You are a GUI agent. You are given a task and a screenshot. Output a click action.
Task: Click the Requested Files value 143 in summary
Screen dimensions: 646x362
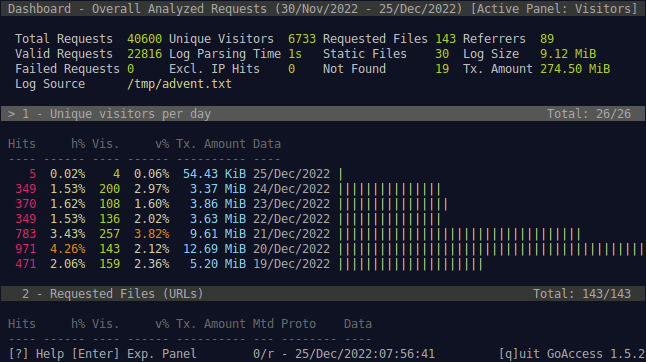pyautogui.click(x=445, y=39)
